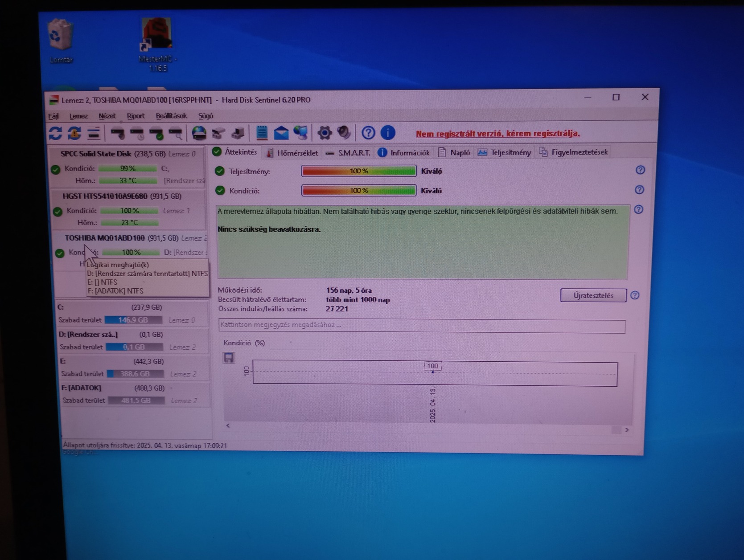Click the help icon beside Teljesítmény bar

point(640,170)
